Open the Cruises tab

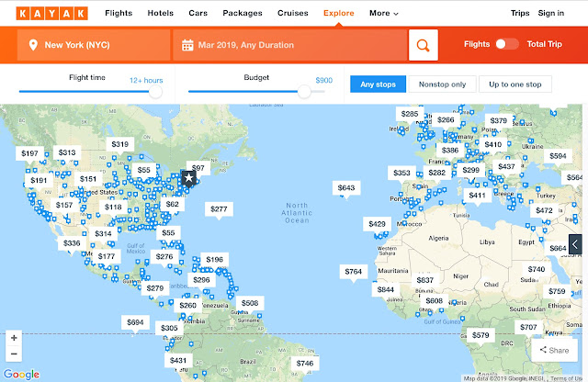(293, 13)
